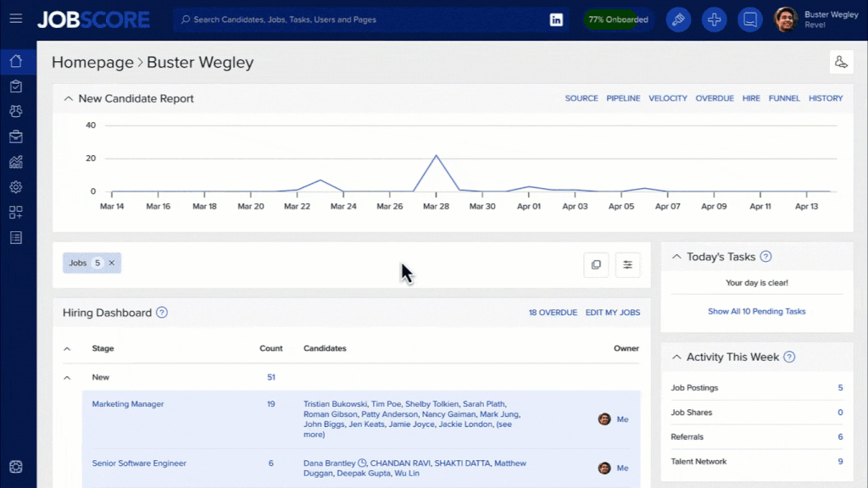The height and width of the screenshot is (488, 868).
Task: Switch to the PIPELINE report tab
Action: click(x=623, y=98)
